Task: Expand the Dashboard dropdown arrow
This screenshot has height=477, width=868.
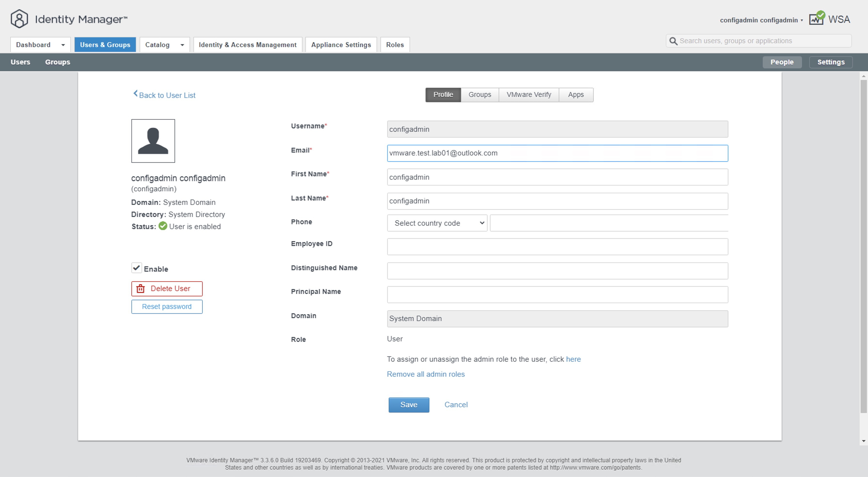Action: coord(63,45)
